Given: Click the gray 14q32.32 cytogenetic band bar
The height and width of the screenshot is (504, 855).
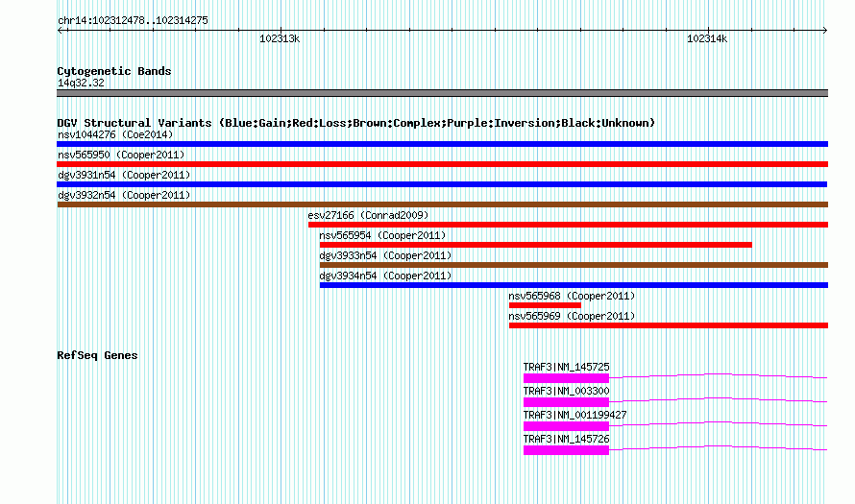Looking at the screenshot, I should [x=442, y=93].
